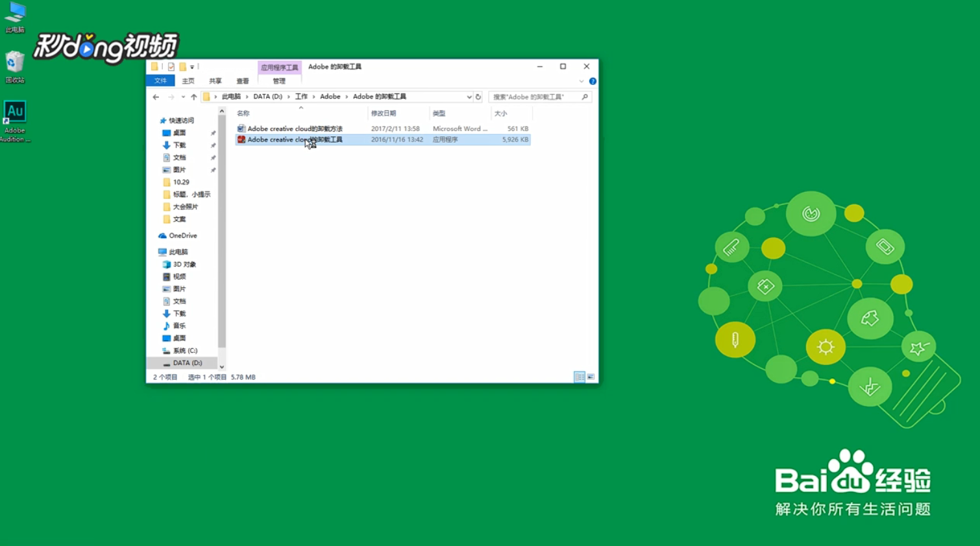Expand breadcrumb arrow after 此电脑
Screen dimensions: 980x546
click(247, 97)
